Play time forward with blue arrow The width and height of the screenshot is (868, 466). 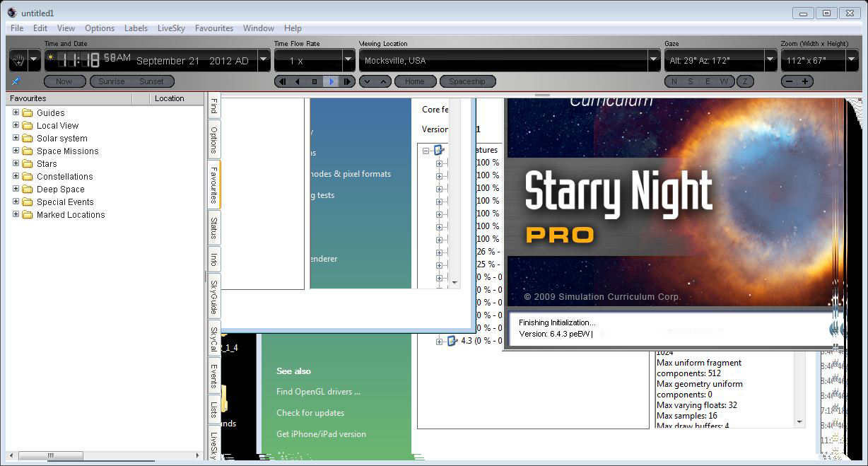click(x=331, y=81)
